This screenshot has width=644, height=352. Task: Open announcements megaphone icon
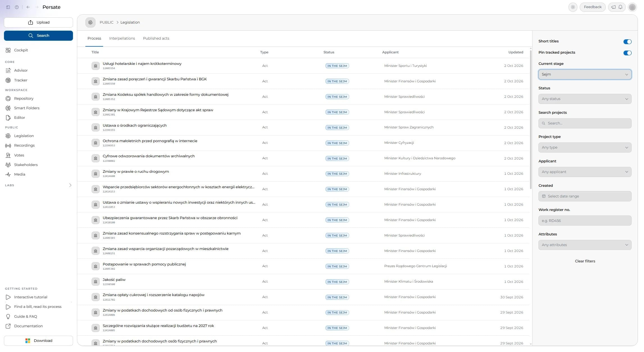(x=613, y=7)
